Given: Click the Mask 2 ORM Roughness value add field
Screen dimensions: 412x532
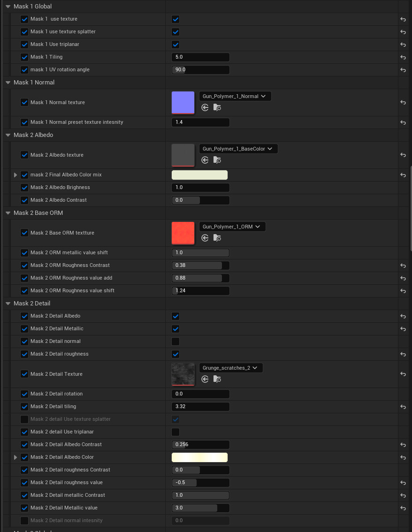Looking at the screenshot, I should (200, 278).
